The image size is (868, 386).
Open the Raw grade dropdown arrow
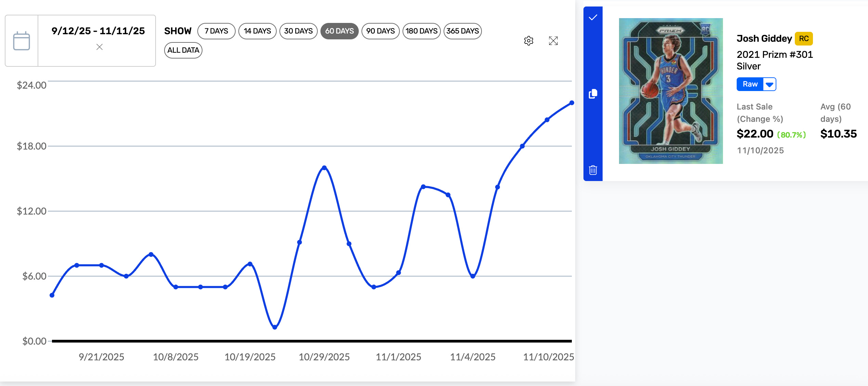[x=770, y=84]
